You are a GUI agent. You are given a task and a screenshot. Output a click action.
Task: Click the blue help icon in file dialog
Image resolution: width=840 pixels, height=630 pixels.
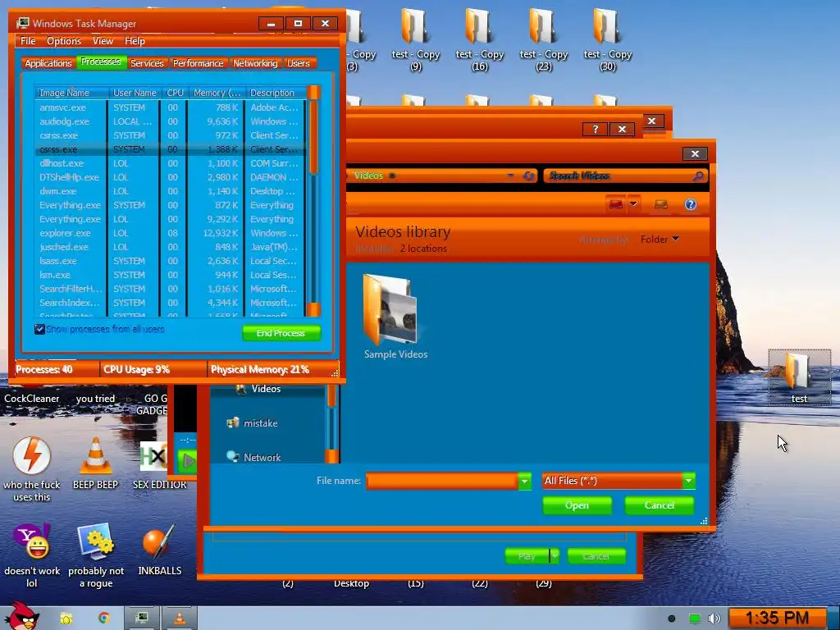tap(691, 204)
